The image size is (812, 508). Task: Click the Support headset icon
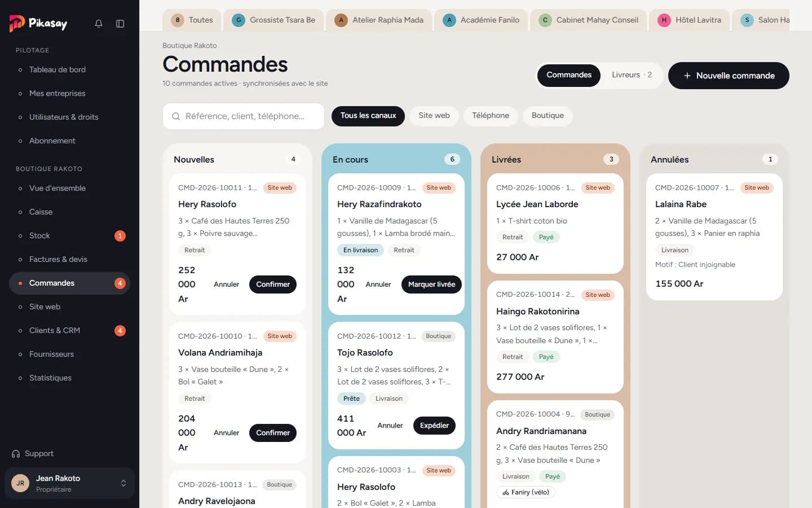coord(16,454)
